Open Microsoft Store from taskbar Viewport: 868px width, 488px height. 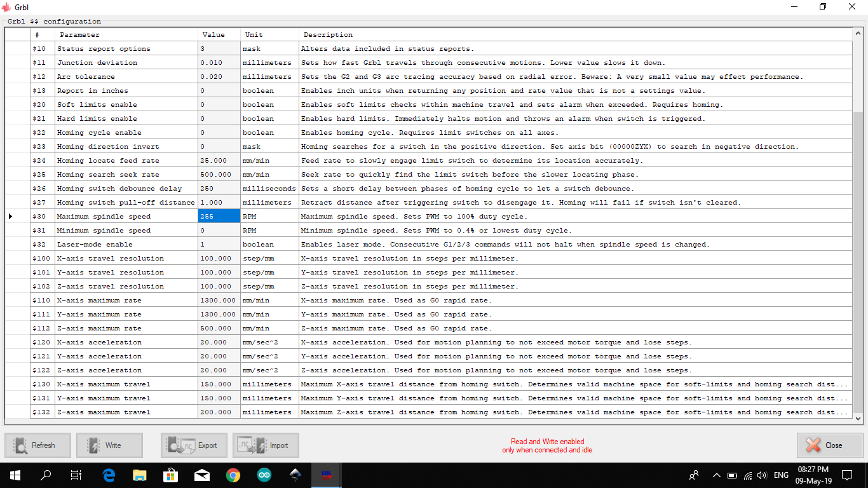click(171, 475)
